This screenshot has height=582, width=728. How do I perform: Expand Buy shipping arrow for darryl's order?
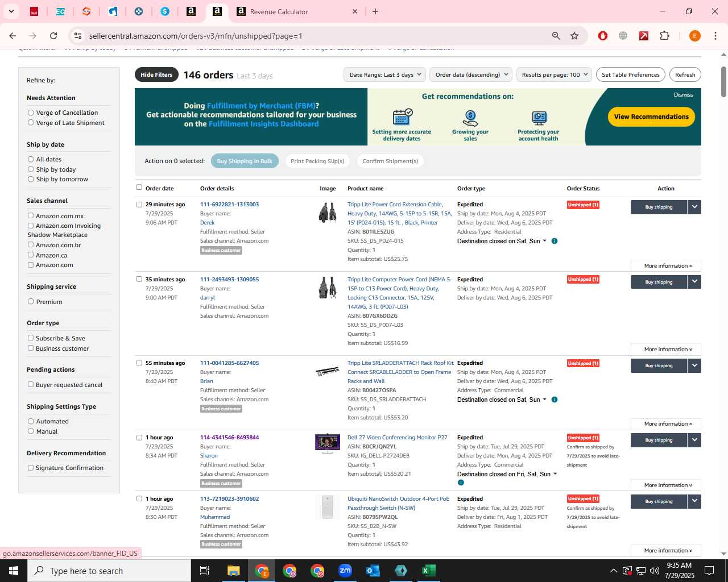(694, 282)
